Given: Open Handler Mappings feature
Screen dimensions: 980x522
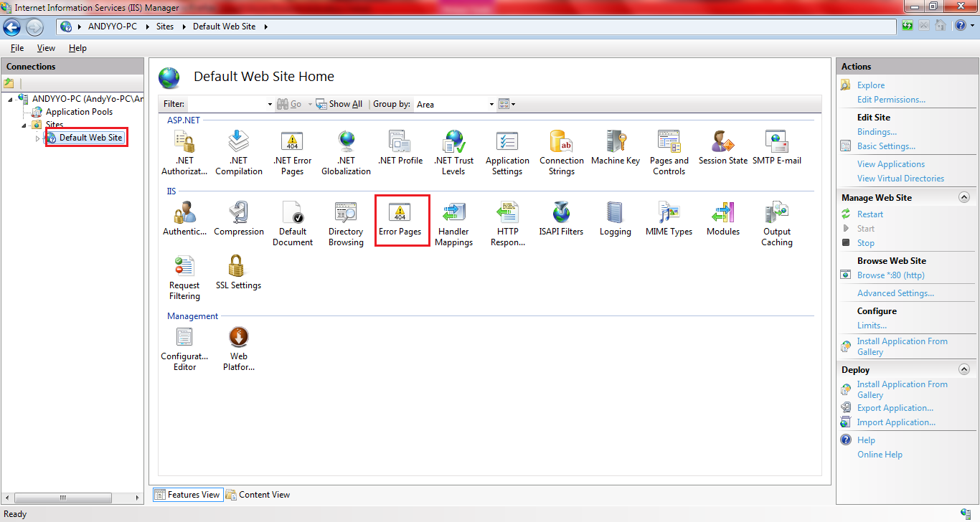Looking at the screenshot, I should point(454,224).
